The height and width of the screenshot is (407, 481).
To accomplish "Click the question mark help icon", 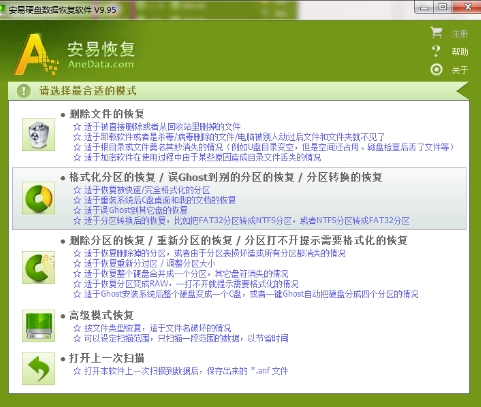I will tap(436, 51).
